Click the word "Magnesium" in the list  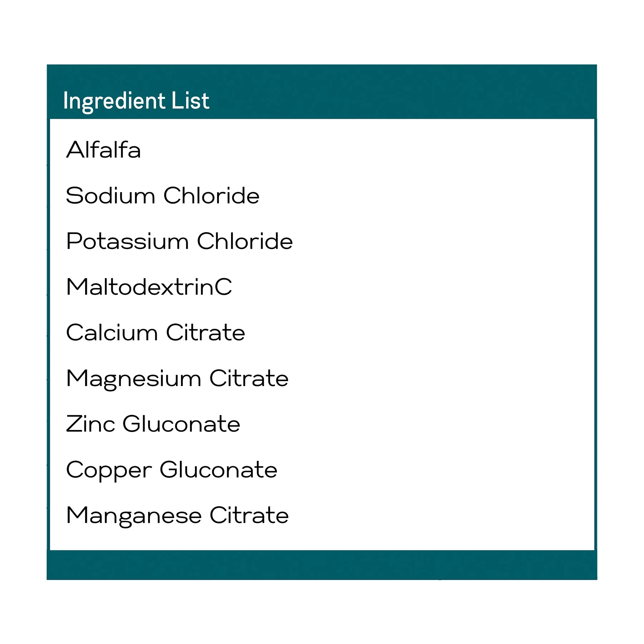pos(134,379)
